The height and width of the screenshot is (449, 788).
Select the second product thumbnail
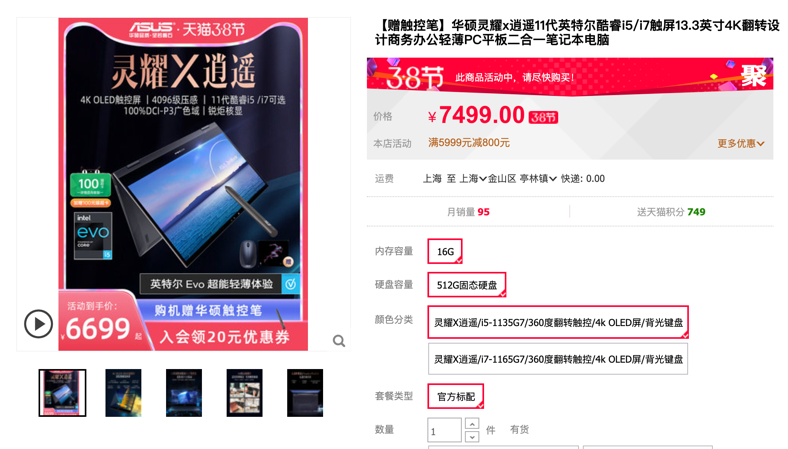123,393
